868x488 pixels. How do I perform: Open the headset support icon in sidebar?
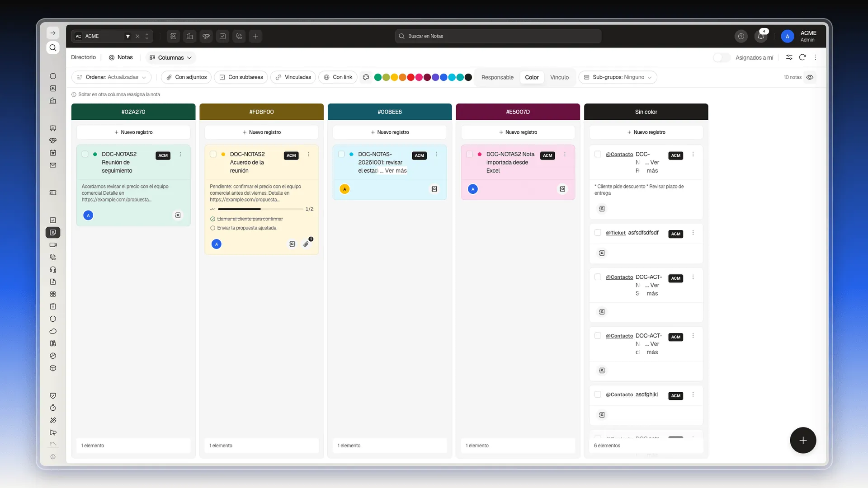pyautogui.click(x=53, y=270)
